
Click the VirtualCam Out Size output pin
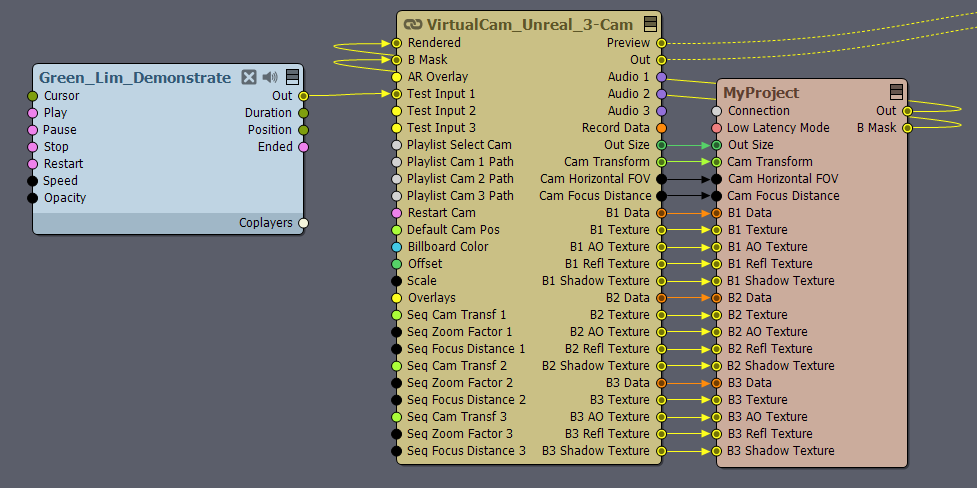coord(662,145)
